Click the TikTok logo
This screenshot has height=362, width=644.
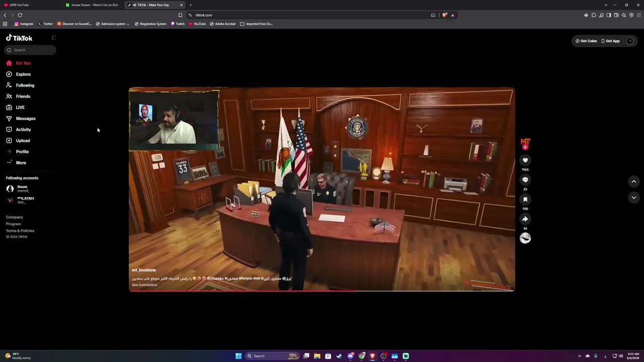pyautogui.click(x=19, y=38)
